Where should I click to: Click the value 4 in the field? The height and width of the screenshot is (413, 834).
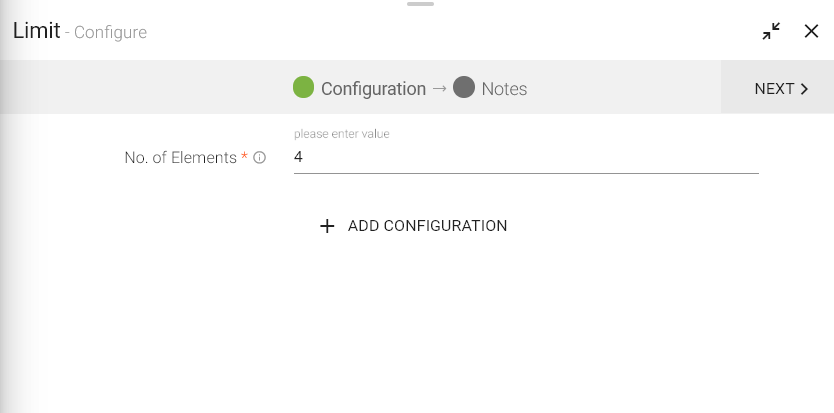[x=298, y=158]
